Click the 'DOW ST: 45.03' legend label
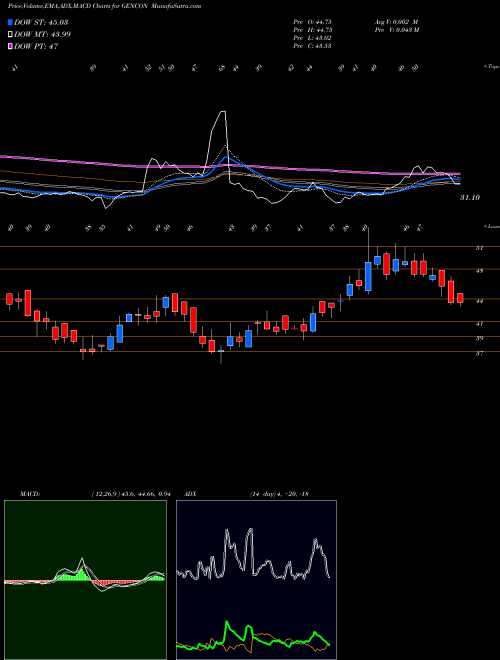This screenshot has width=500, height=660. click(x=41, y=22)
